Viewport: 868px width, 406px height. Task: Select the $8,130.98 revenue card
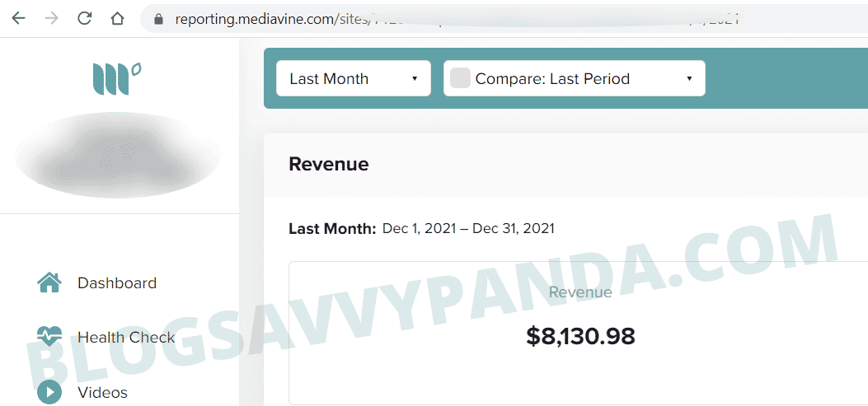coord(579,333)
